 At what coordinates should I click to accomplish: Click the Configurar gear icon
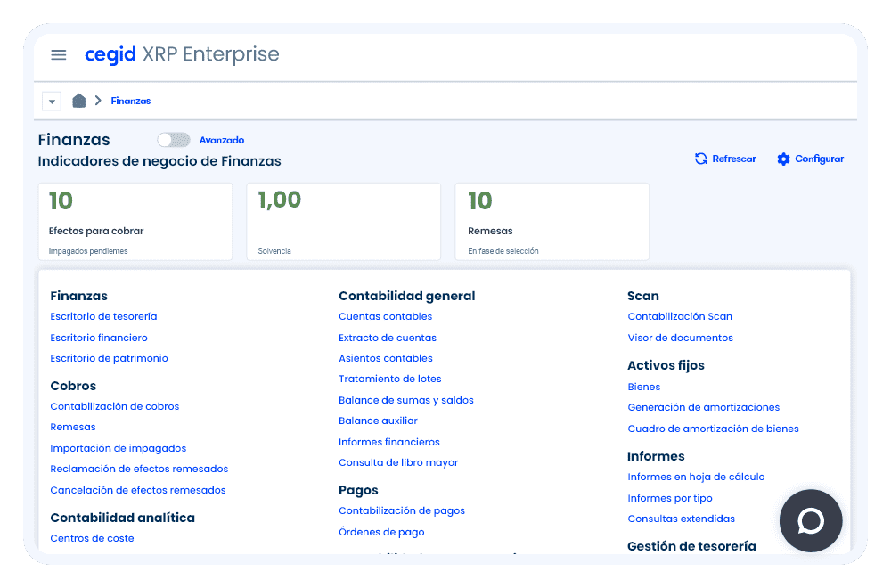pyautogui.click(x=783, y=159)
